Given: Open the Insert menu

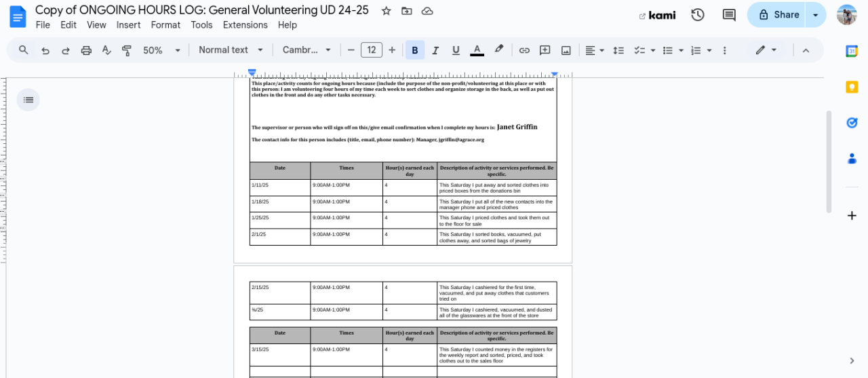Looking at the screenshot, I should coord(128,25).
